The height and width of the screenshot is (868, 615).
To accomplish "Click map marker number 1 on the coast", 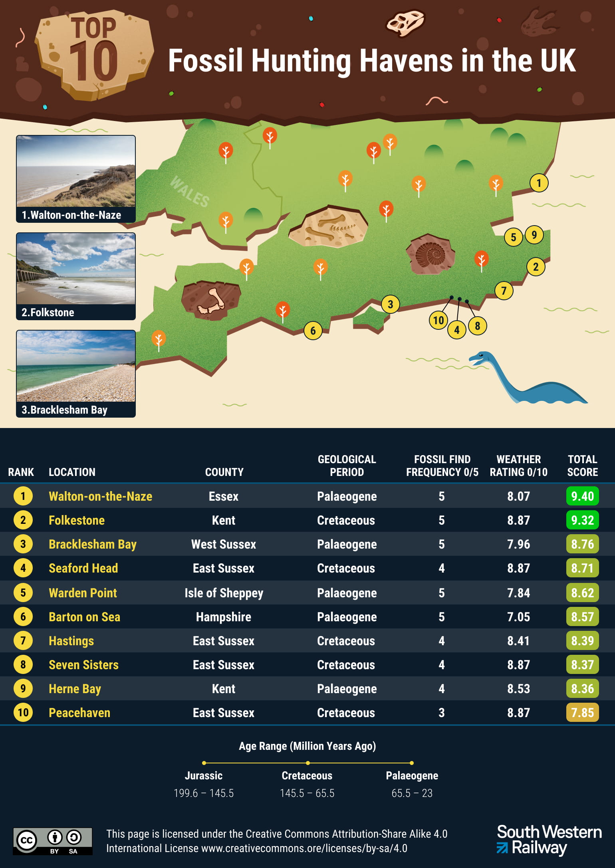I will pyautogui.click(x=539, y=183).
